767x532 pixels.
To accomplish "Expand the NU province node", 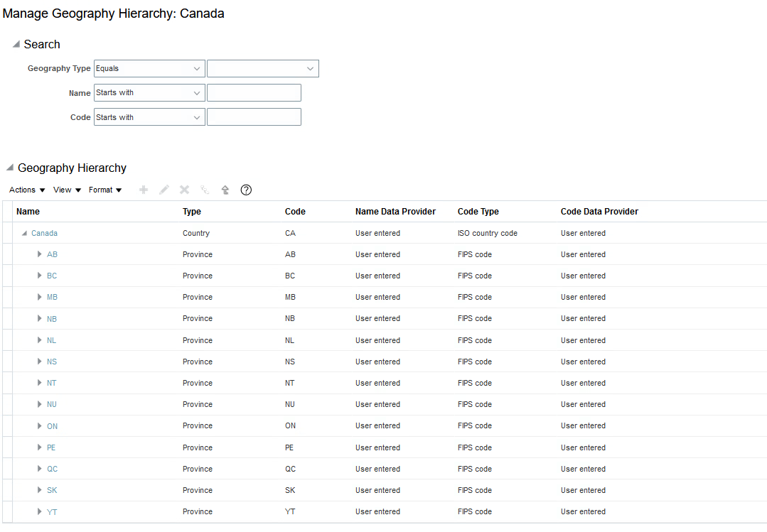I will (40, 404).
